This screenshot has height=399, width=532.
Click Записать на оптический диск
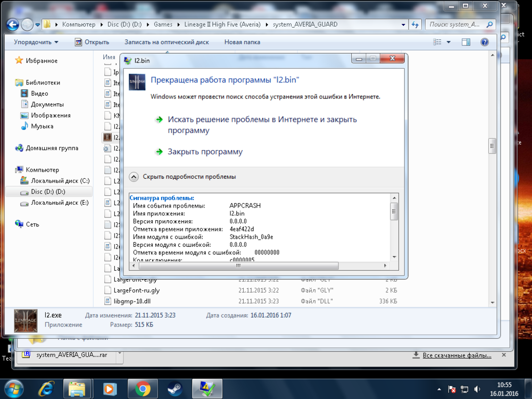point(167,42)
